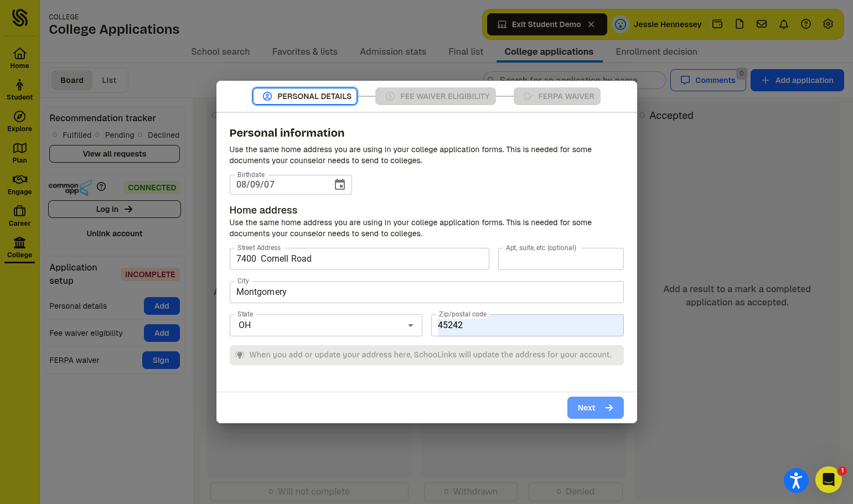Click the City input field
Screen dimensions: 853x504
click(427, 292)
